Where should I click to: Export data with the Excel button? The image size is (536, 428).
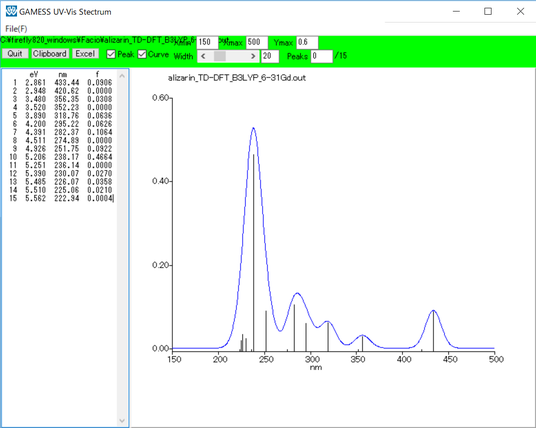point(85,54)
